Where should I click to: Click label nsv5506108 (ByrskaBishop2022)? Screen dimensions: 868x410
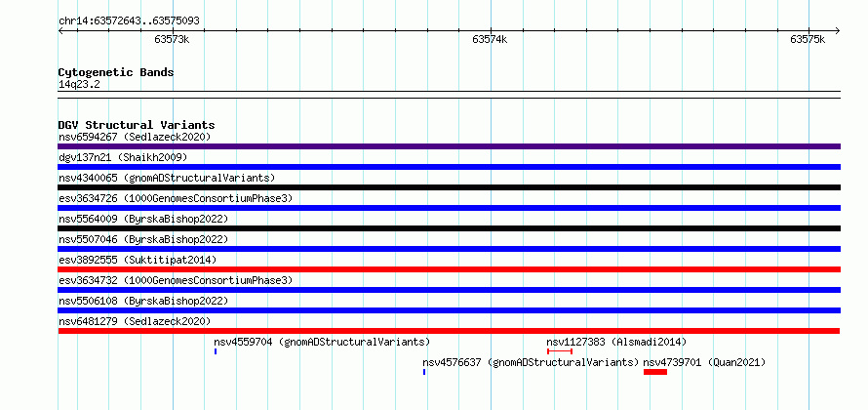[x=143, y=301]
